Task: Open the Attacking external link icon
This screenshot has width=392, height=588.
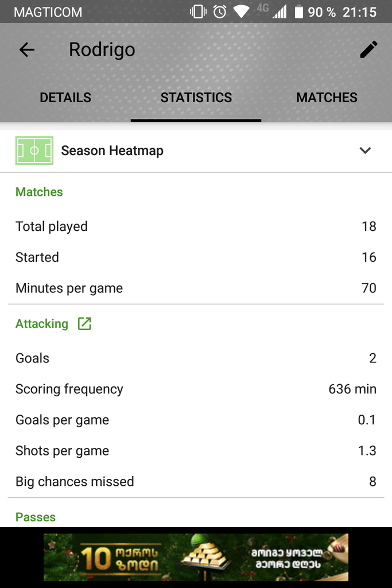Action: click(x=84, y=324)
